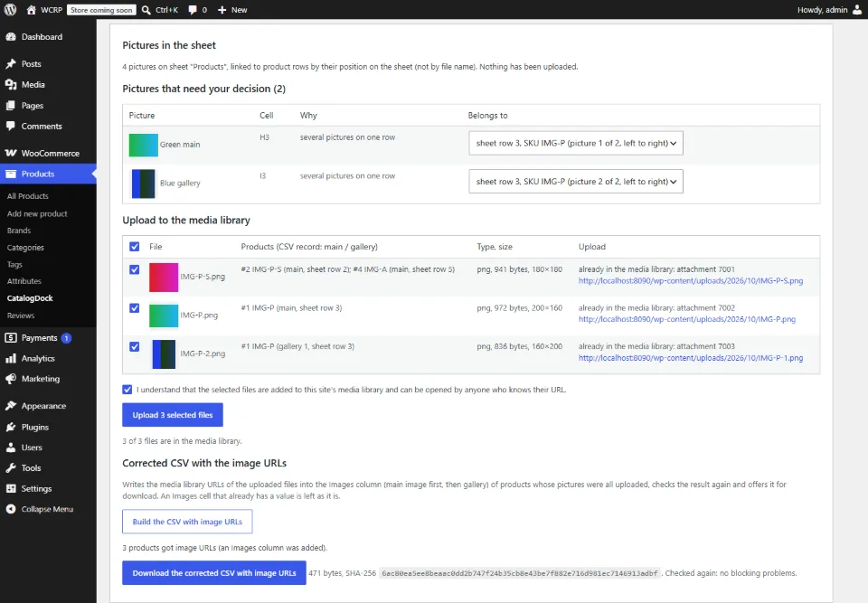Toggle the select-all File header checkbox
Viewport: 868px width, 603px height.
135,247
